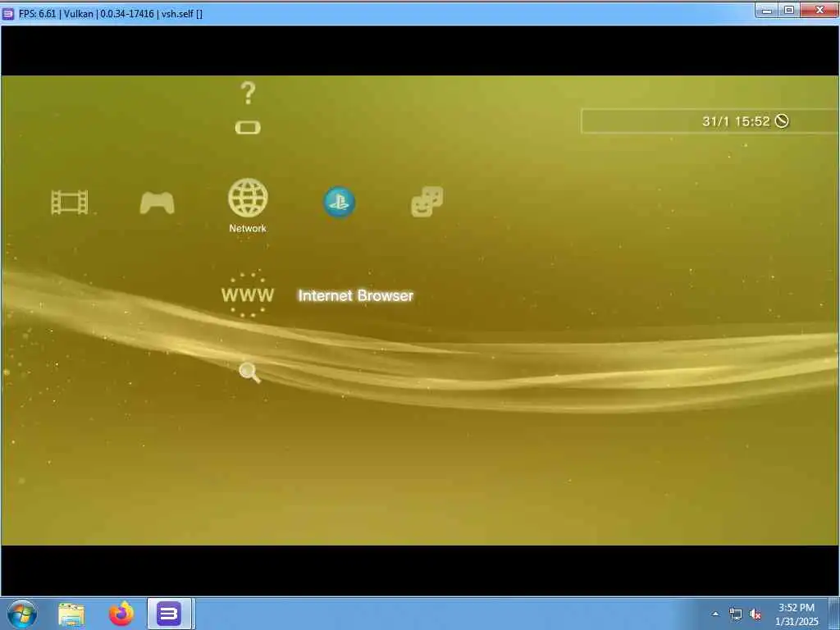Select the Friends faces icon
Viewport: 840px width, 630px height.
click(427, 202)
